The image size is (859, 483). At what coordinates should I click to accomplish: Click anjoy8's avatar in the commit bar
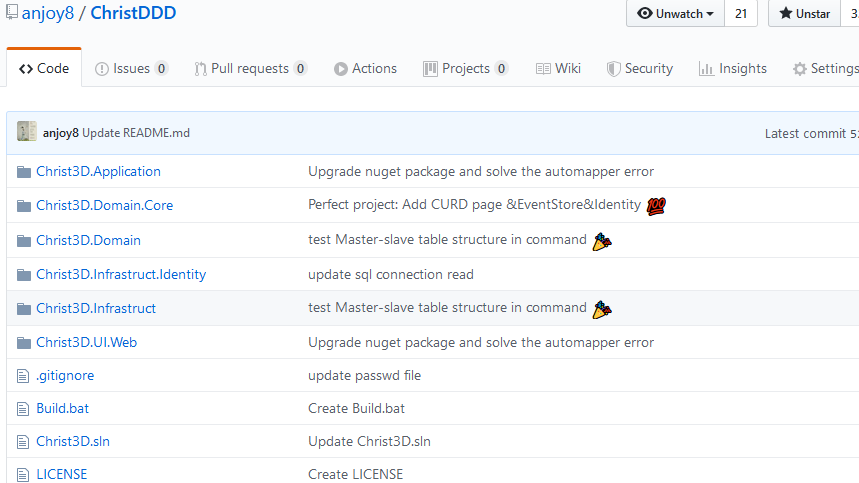27,131
